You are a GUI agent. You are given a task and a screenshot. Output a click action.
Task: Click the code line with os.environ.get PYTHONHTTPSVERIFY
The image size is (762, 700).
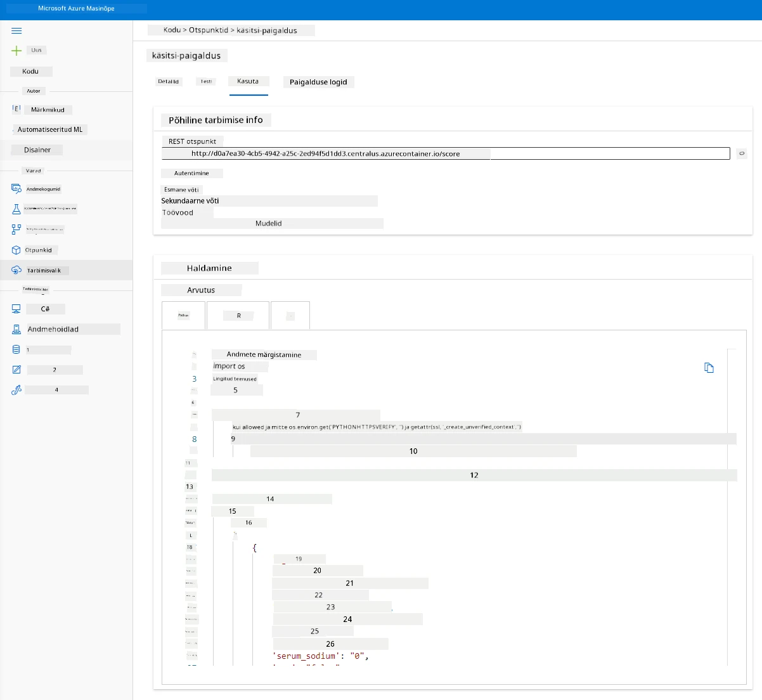tap(377, 427)
